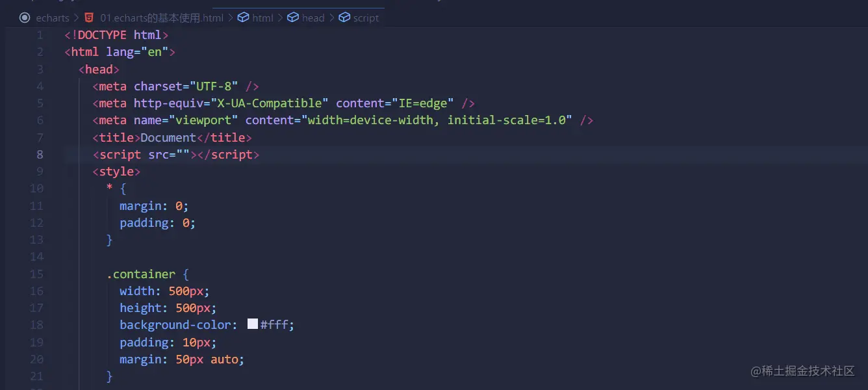
Task: Click the cube icon beside script breadcrumb
Action: pos(344,18)
